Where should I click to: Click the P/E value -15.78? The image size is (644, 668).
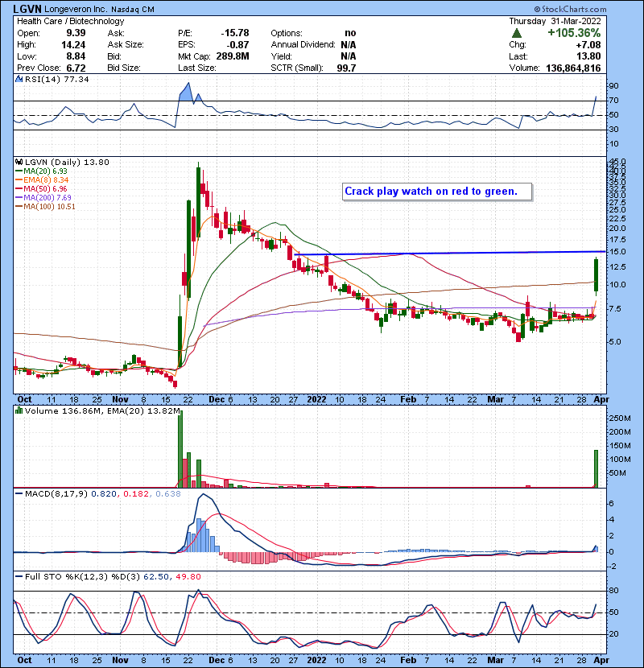235,33
